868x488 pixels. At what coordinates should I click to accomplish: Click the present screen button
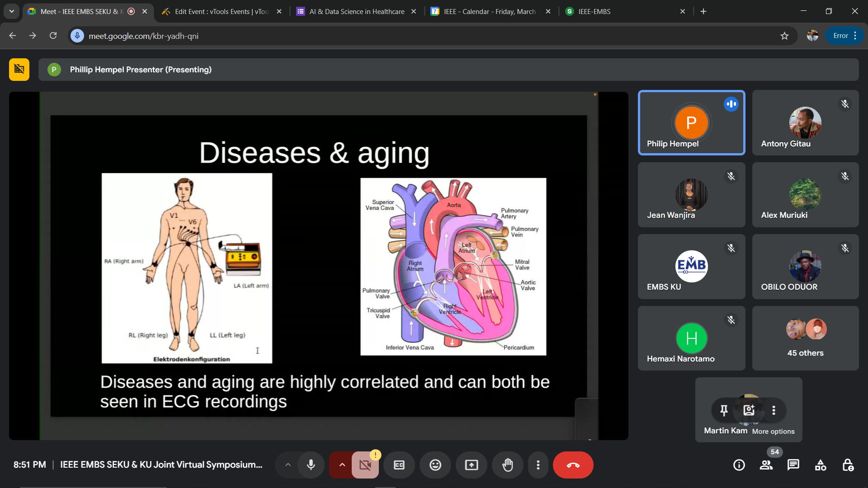tap(471, 465)
